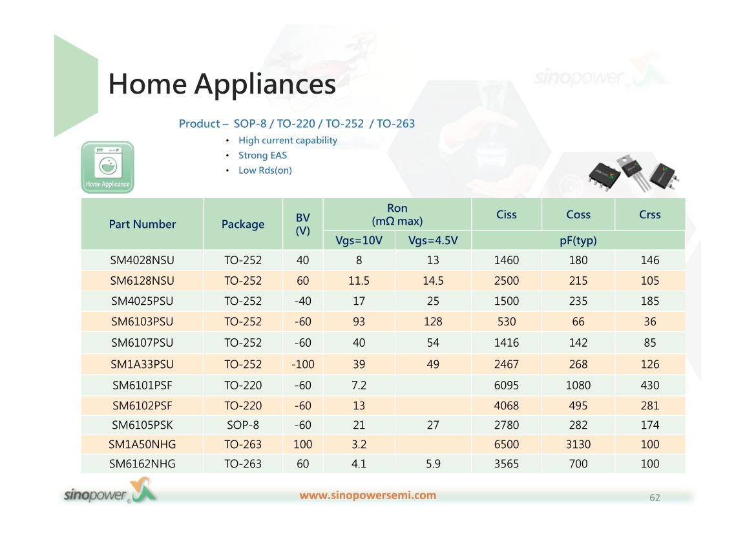The image size is (756, 534).
Task: Click the "3.2" Ron value
Action: click(x=359, y=444)
